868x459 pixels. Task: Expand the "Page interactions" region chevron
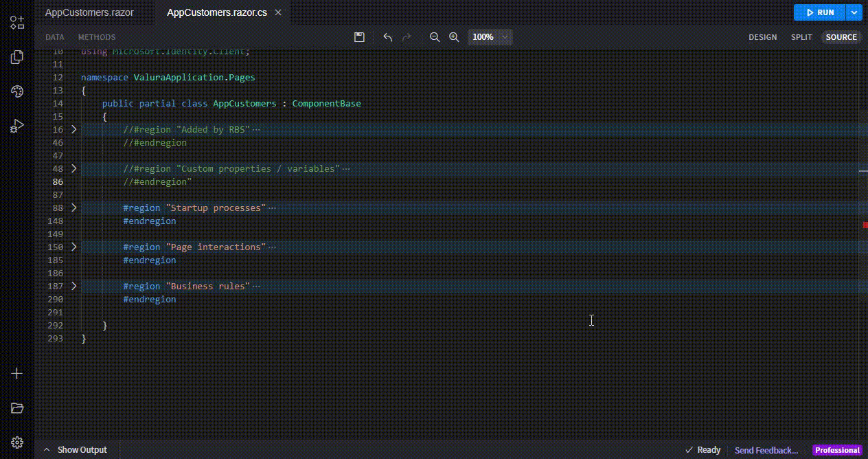[x=74, y=247]
